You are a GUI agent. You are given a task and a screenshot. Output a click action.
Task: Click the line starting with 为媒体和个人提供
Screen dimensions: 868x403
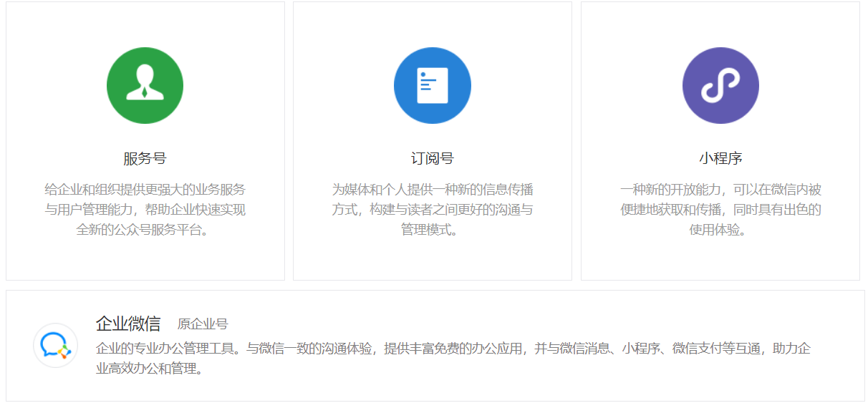point(432,190)
